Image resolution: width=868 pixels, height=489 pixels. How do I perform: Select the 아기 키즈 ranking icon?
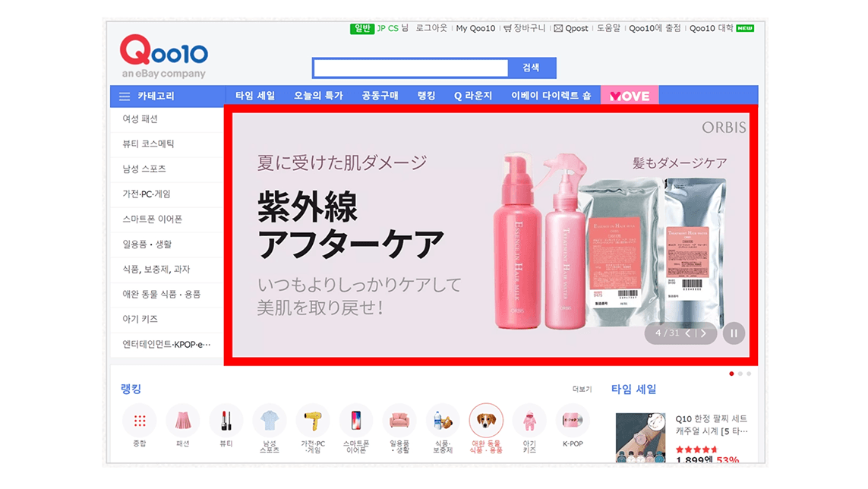[529, 421]
